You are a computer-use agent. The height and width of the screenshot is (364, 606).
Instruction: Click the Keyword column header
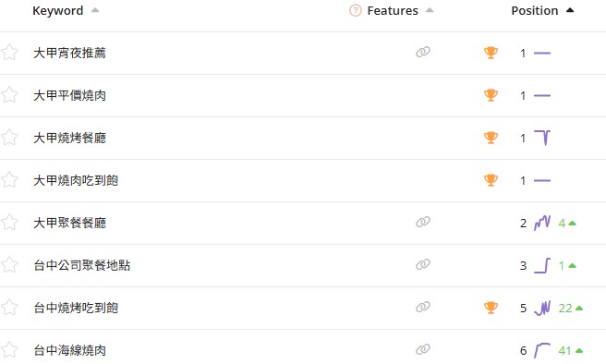[x=58, y=10]
